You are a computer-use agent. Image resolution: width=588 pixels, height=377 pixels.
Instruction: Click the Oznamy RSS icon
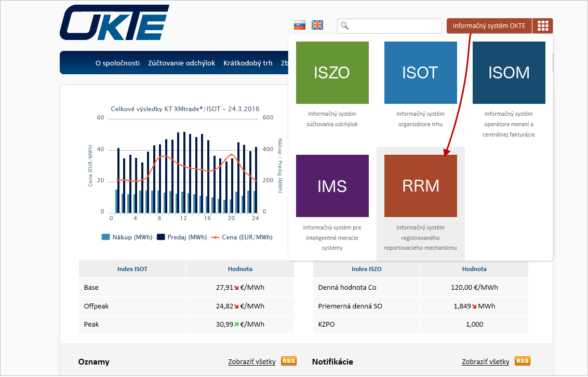289,361
